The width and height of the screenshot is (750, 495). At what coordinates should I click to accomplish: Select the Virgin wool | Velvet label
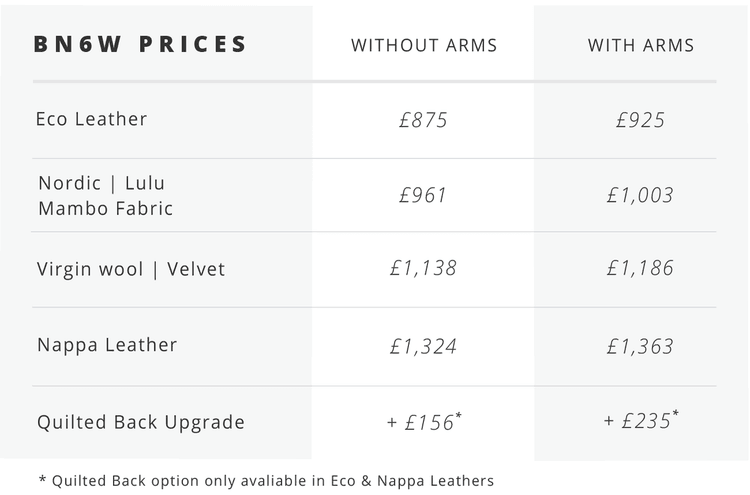pyautogui.click(x=131, y=269)
